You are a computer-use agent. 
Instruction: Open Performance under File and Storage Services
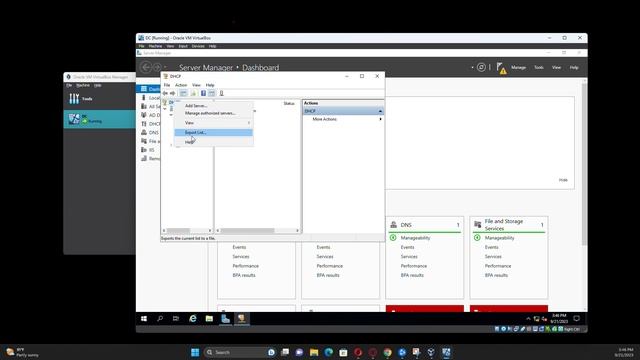pos(498,266)
